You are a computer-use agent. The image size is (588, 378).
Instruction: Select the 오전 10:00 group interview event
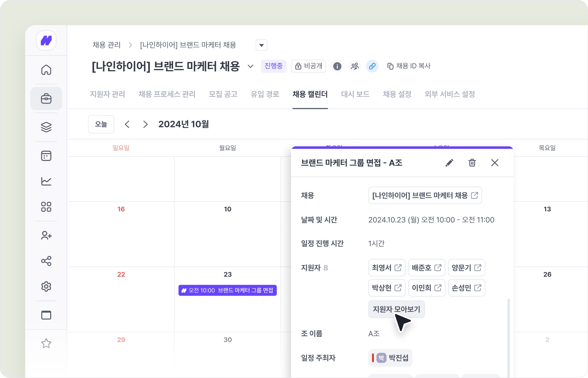[x=227, y=290]
